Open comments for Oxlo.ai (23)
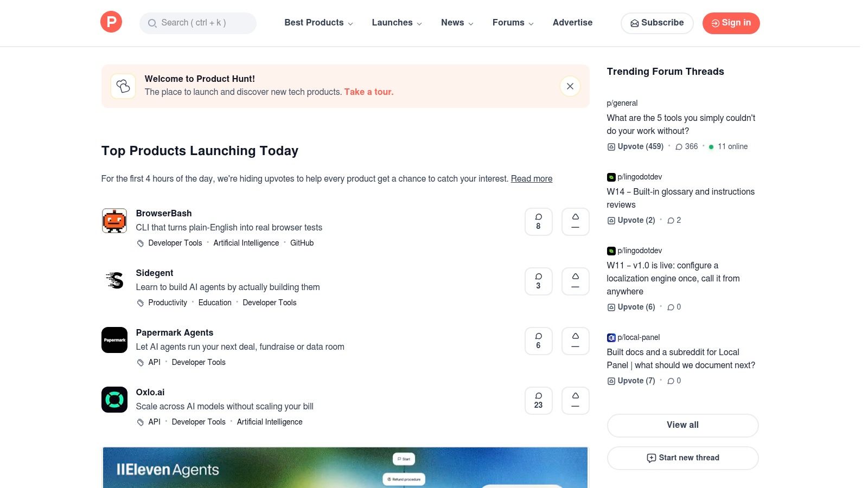This screenshot has height=488, width=868. click(x=538, y=401)
